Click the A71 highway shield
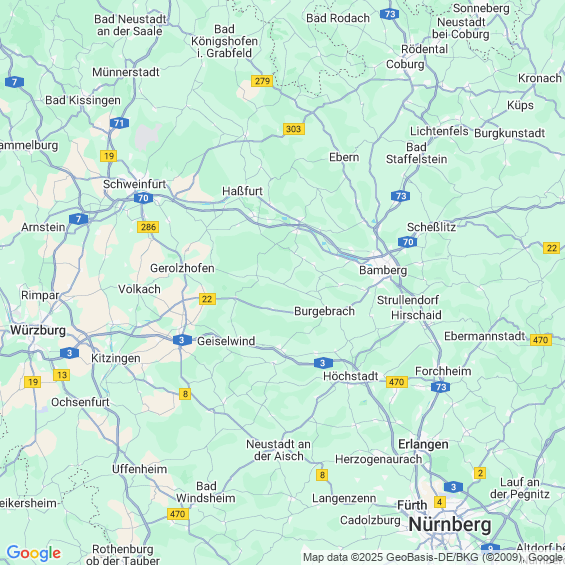Viewport: 565px width, 565px height. coord(119,123)
